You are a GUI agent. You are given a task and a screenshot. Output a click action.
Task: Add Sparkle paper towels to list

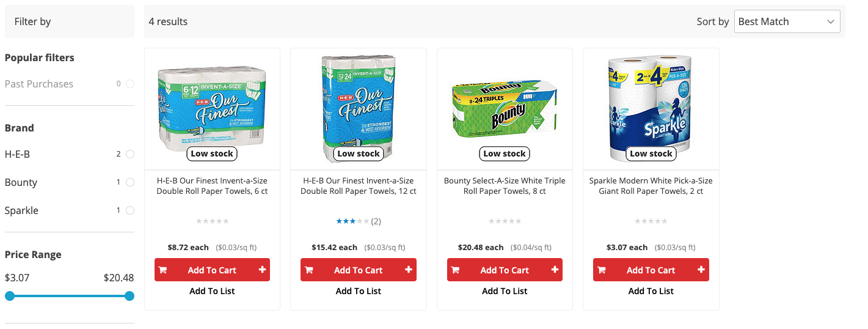coord(651,291)
